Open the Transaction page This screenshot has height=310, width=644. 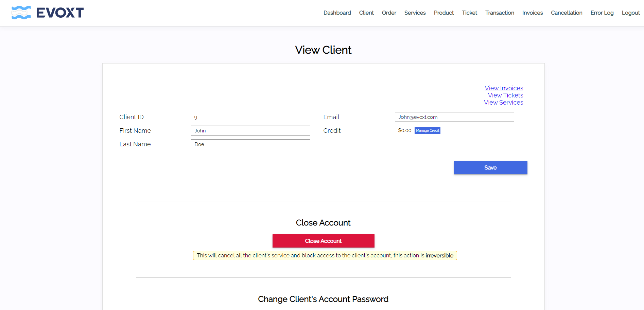coord(499,13)
